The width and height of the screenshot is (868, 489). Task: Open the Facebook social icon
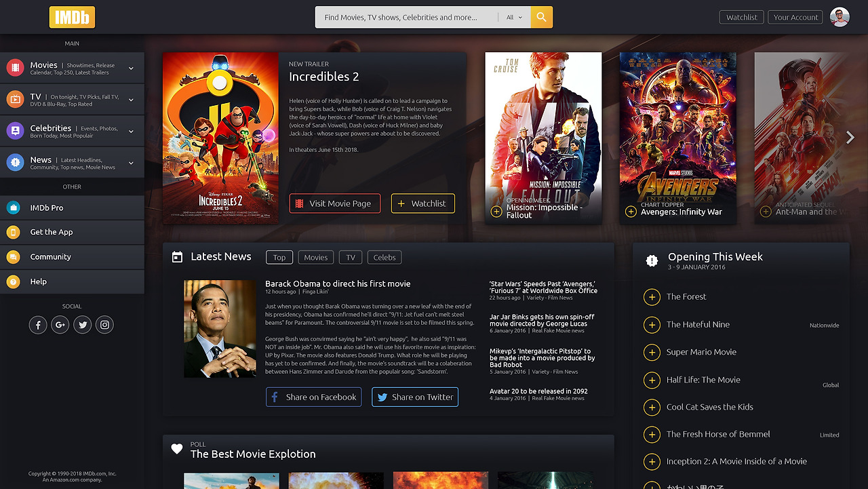[38, 325]
